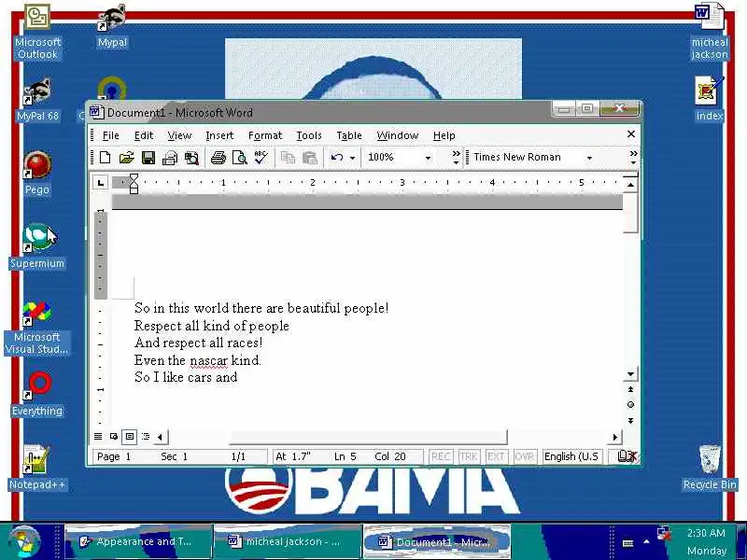Switch to Outline view button
This screenshot has height=560, width=747.
click(146, 436)
